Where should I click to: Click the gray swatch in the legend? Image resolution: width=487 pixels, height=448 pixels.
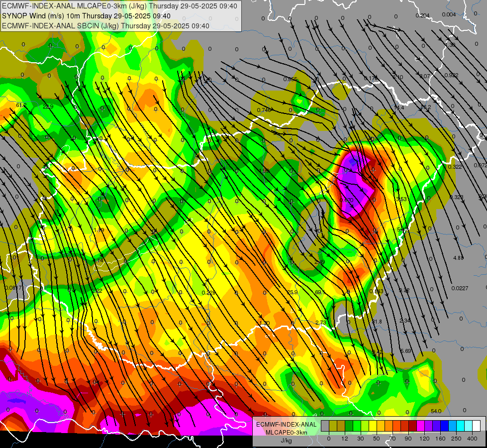pyautogui.click(x=325, y=426)
